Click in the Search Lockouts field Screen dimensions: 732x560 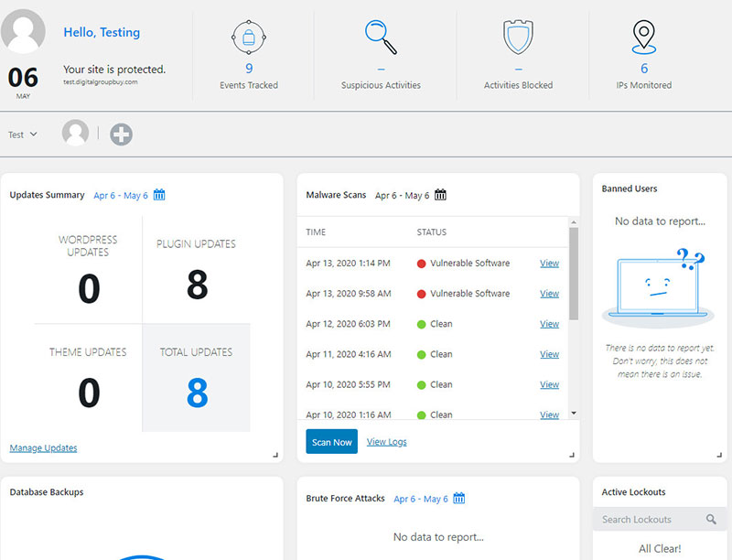650,520
